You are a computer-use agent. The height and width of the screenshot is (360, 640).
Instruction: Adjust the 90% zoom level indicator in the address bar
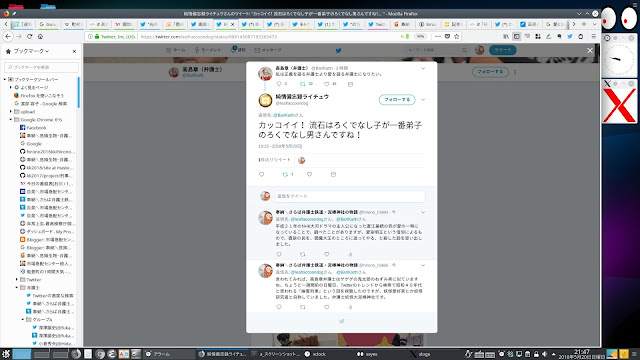(x=420, y=36)
